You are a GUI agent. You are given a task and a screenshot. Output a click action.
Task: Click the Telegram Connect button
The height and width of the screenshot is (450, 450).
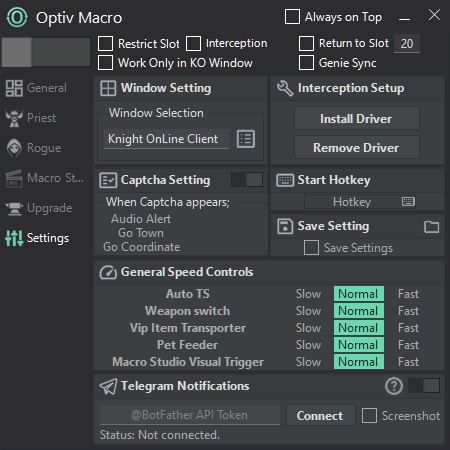coord(321,415)
